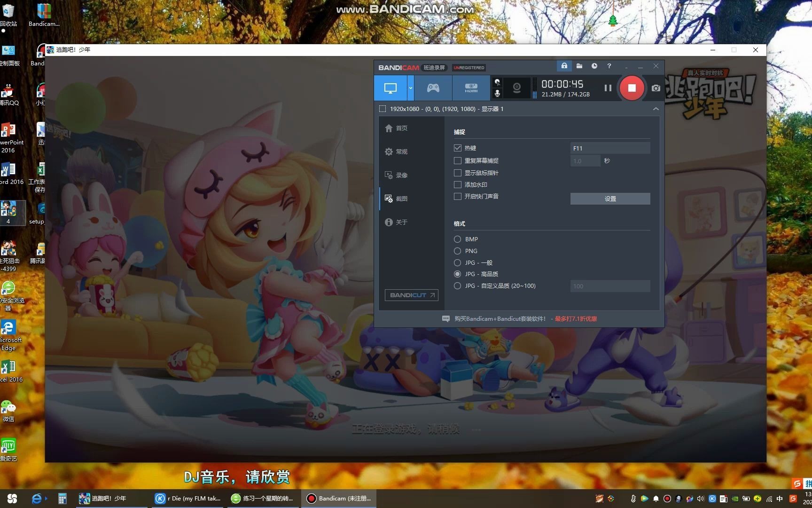Open BANDICUT link button

[x=411, y=295]
